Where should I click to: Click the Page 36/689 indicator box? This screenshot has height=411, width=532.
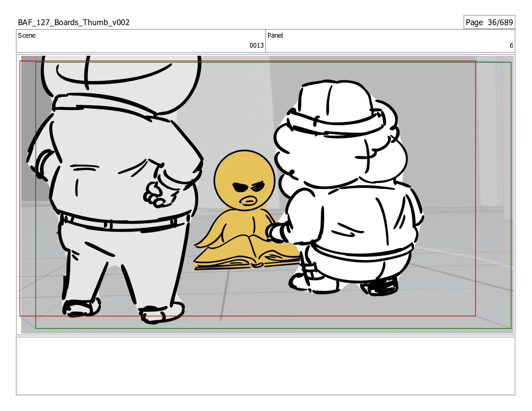(489, 22)
